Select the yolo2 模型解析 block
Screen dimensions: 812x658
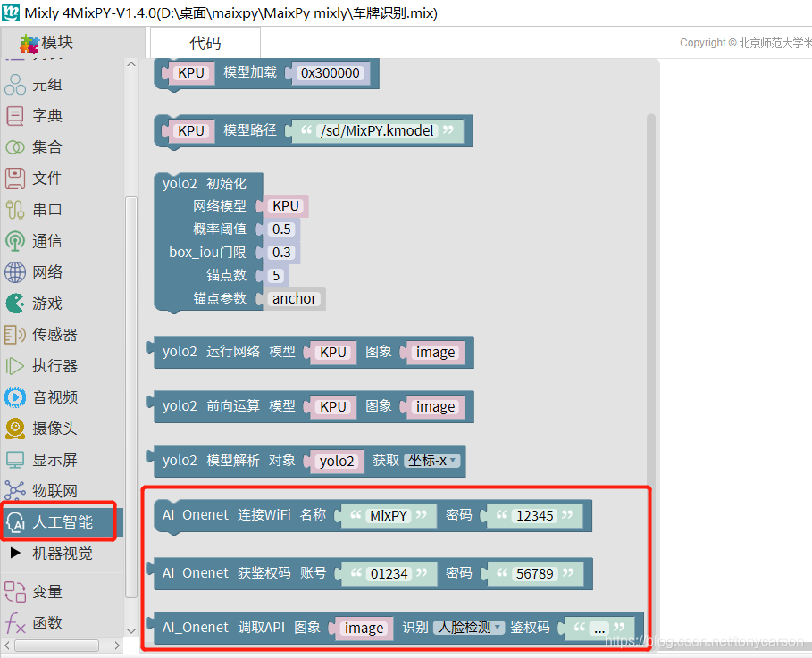coord(307,461)
